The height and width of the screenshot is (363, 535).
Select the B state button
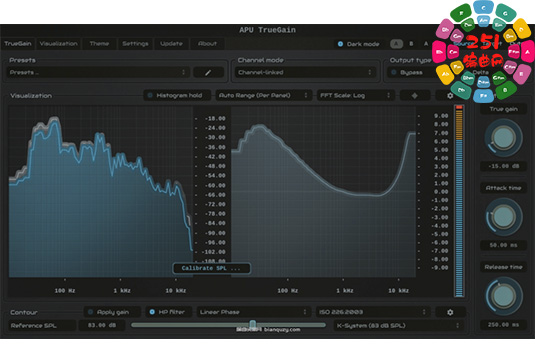411,44
